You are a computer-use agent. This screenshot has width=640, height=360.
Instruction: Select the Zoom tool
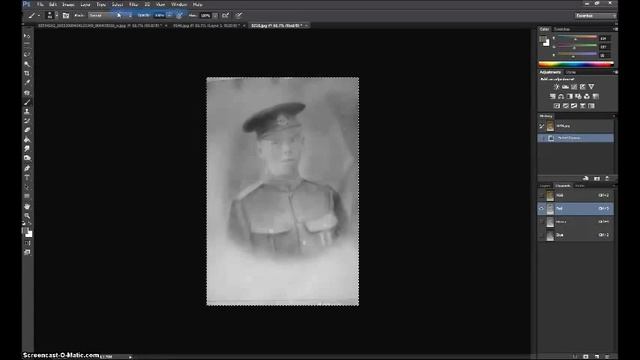click(x=27, y=216)
